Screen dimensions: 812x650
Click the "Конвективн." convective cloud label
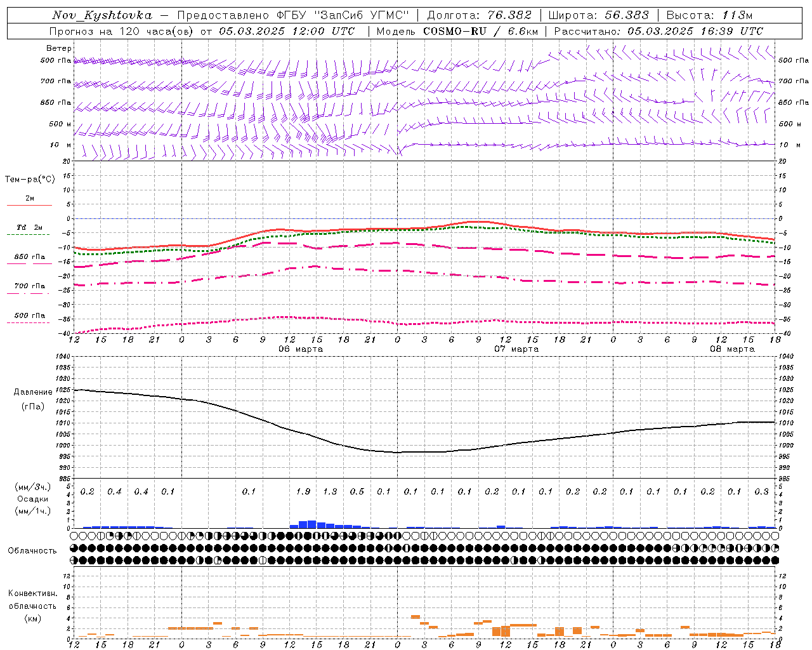32,594
